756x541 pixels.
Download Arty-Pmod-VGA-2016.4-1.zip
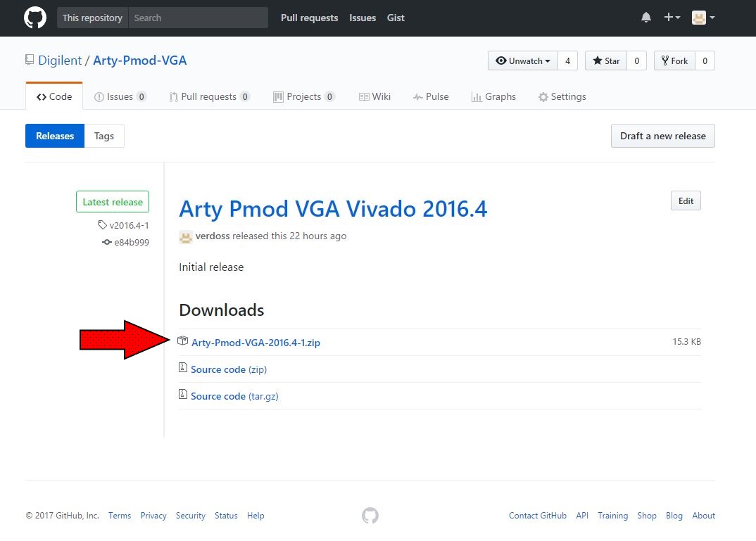point(256,343)
